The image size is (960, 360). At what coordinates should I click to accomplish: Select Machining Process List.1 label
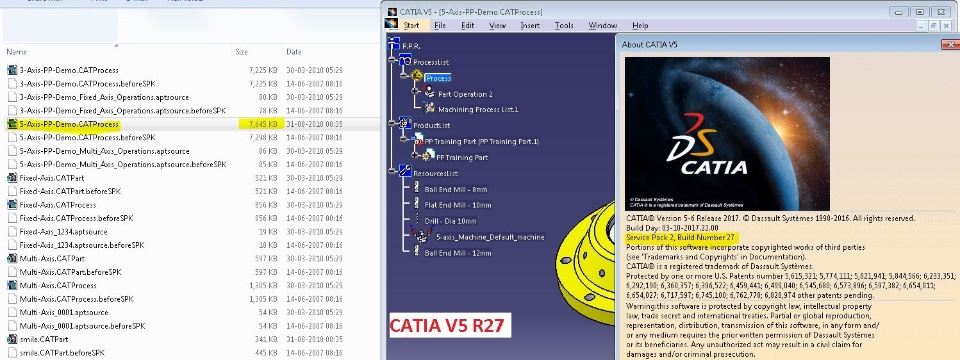click(478, 110)
